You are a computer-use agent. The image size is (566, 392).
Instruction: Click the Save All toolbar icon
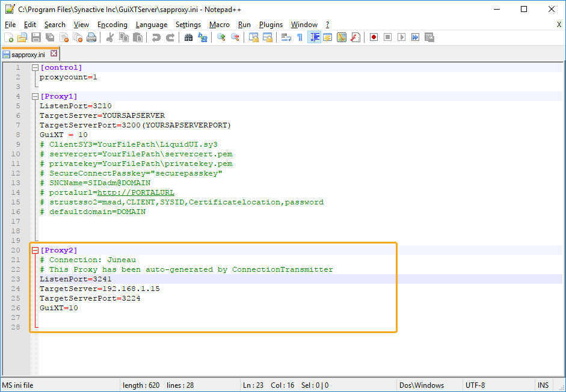coord(50,37)
